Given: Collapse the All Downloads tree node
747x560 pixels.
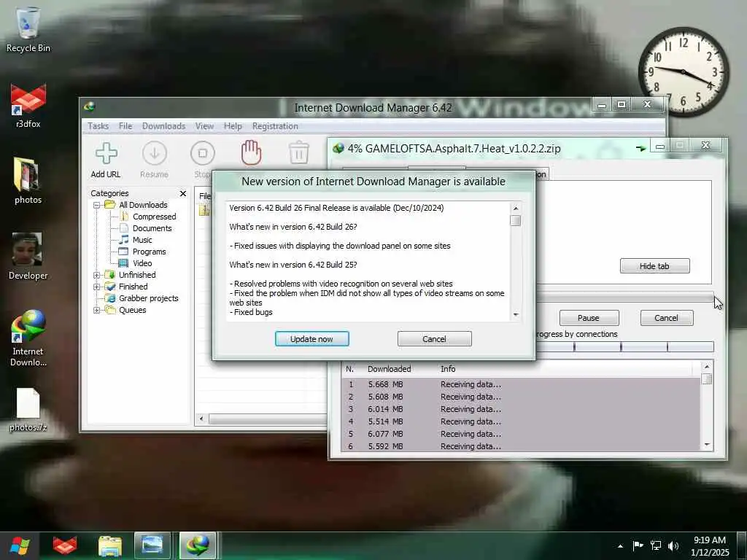Looking at the screenshot, I should pyautogui.click(x=96, y=205).
